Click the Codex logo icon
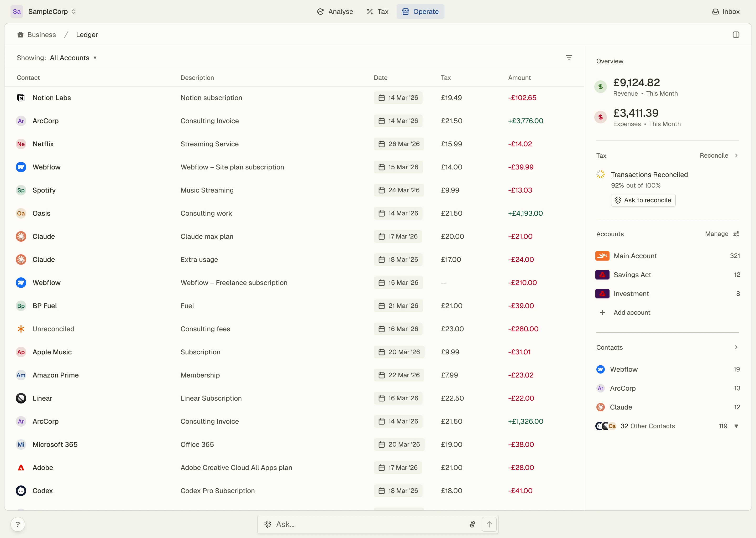 tap(21, 491)
